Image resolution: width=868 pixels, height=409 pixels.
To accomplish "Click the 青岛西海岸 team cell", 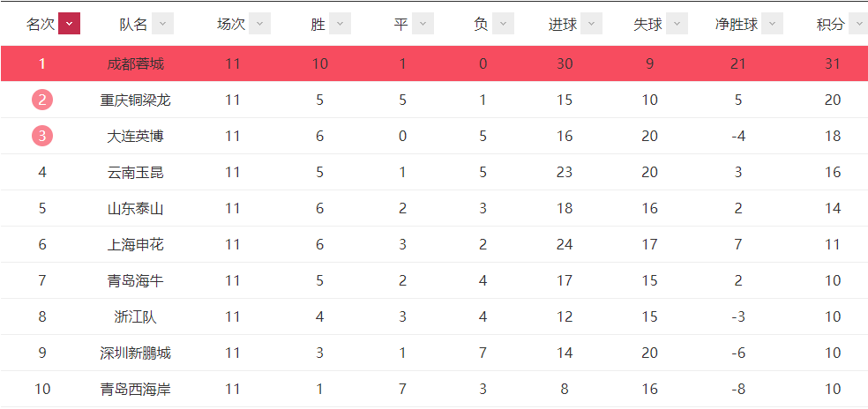I will pyautogui.click(x=136, y=390).
